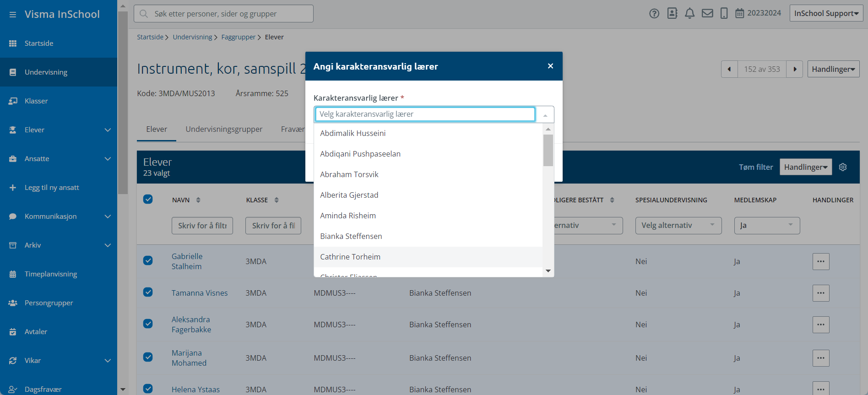Close the Angi karakteransvarlig lærer dialog
The width and height of the screenshot is (868, 395).
click(550, 66)
